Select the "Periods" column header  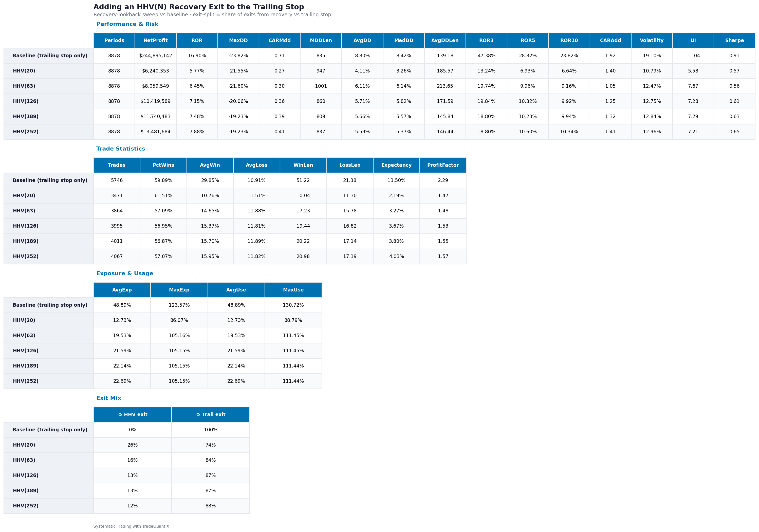pos(114,41)
